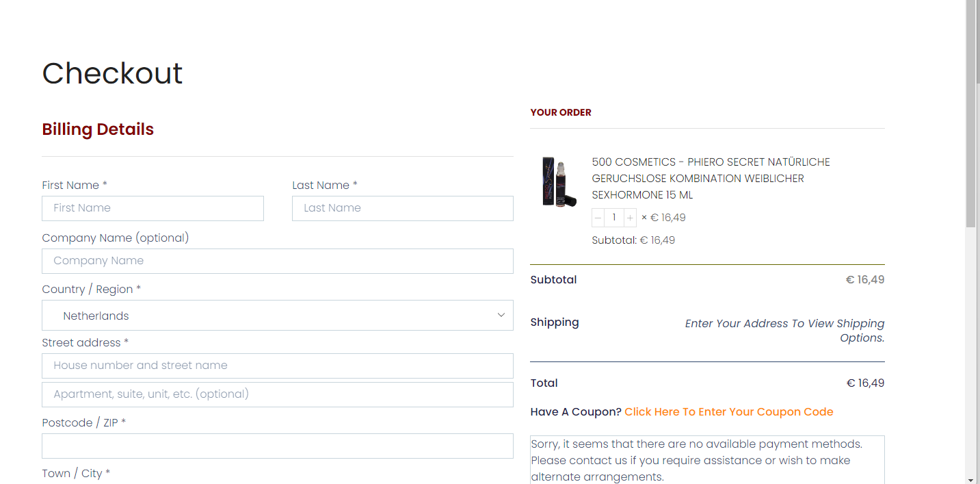Click the house number and street field
980x484 pixels.
(277, 366)
